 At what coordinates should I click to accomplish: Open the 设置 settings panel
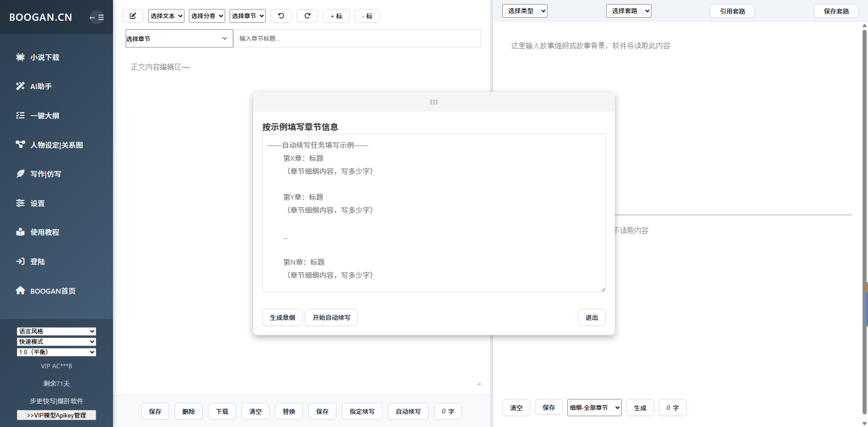(x=38, y=203)
